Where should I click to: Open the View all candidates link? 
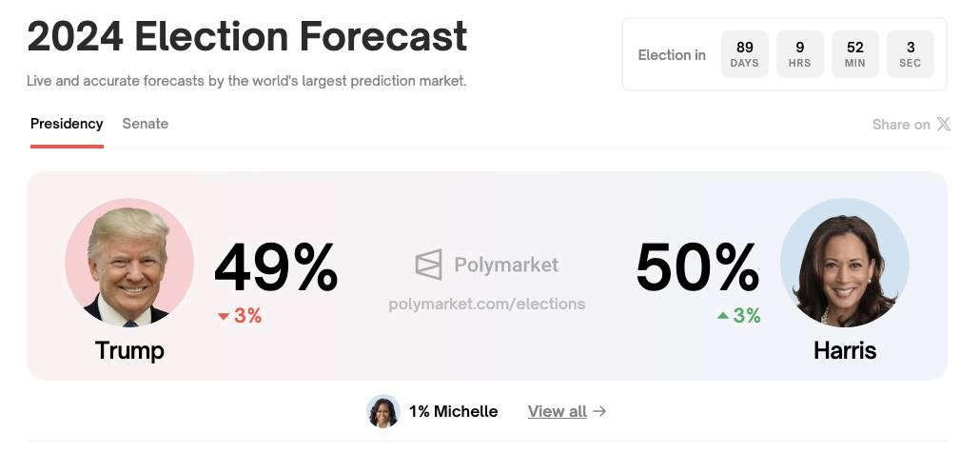(x=557, y=411)
